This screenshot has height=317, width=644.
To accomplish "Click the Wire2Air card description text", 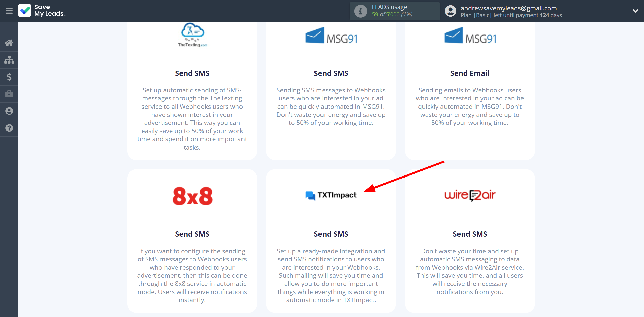I will click(470, 271).
